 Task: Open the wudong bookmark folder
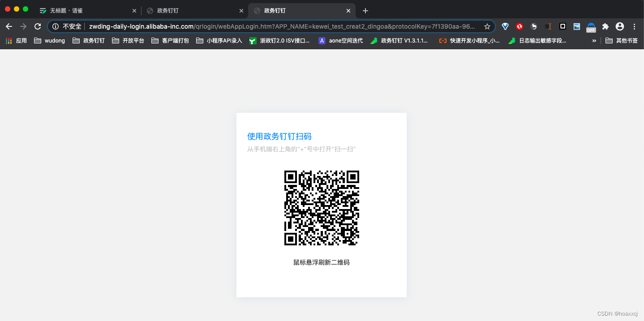coord(49,41)
